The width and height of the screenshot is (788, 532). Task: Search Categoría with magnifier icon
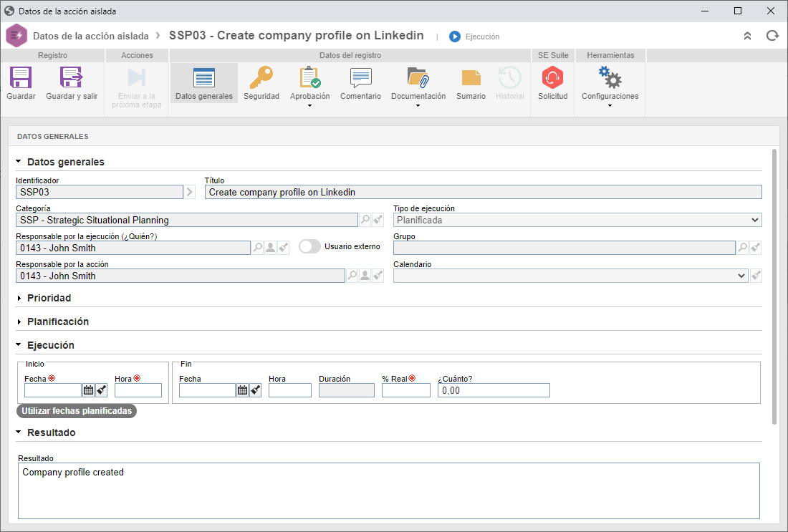tap(365, 220)
